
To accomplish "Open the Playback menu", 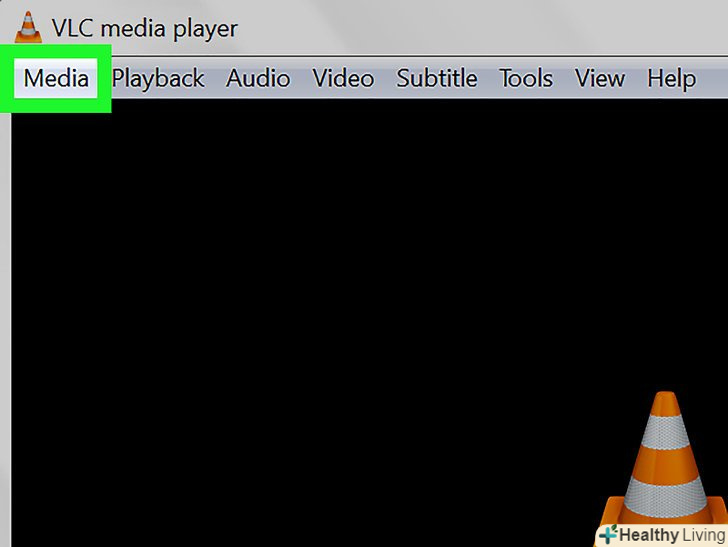I will pyautogui.click(x=158, y=78).
